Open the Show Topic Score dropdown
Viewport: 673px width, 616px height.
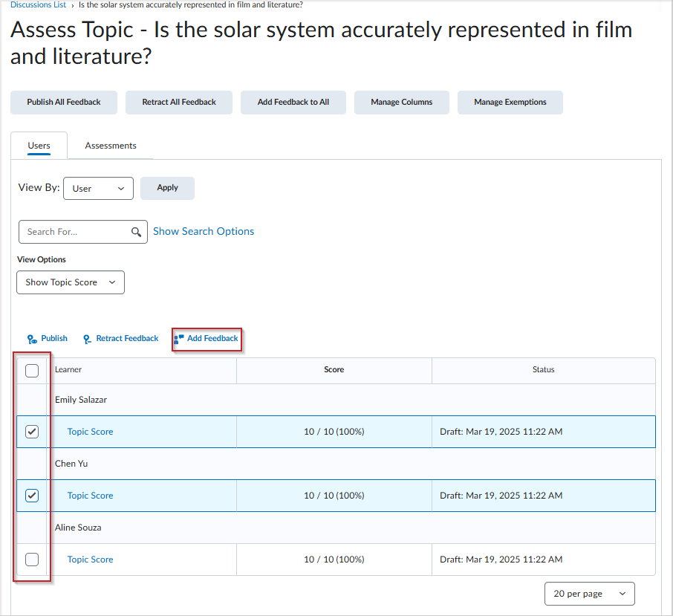[x=71, y=282]
